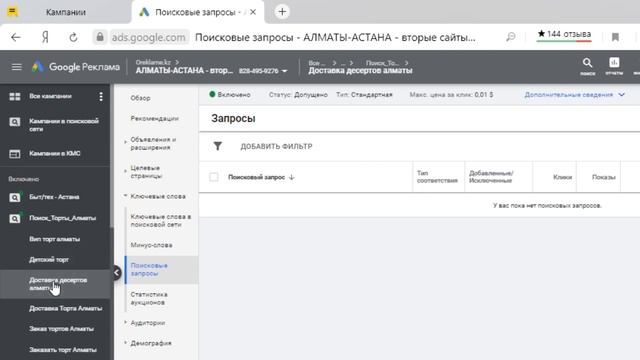Open the Все кампании three-dot menu
The height and width of the screenshot is (360, 640).
101,96
